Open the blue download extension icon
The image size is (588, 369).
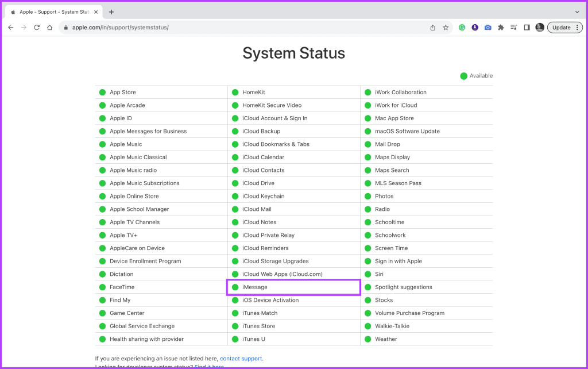tap(475, 28)
